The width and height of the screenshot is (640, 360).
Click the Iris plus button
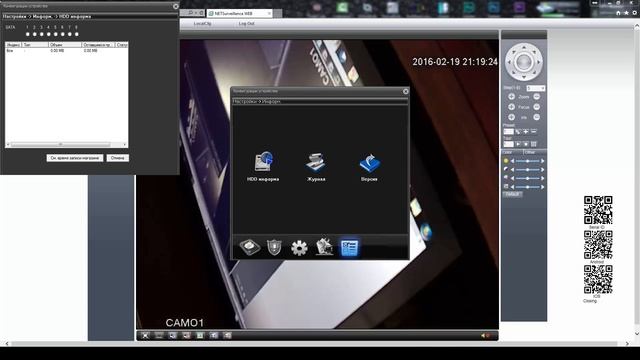[x=511, y=117]
